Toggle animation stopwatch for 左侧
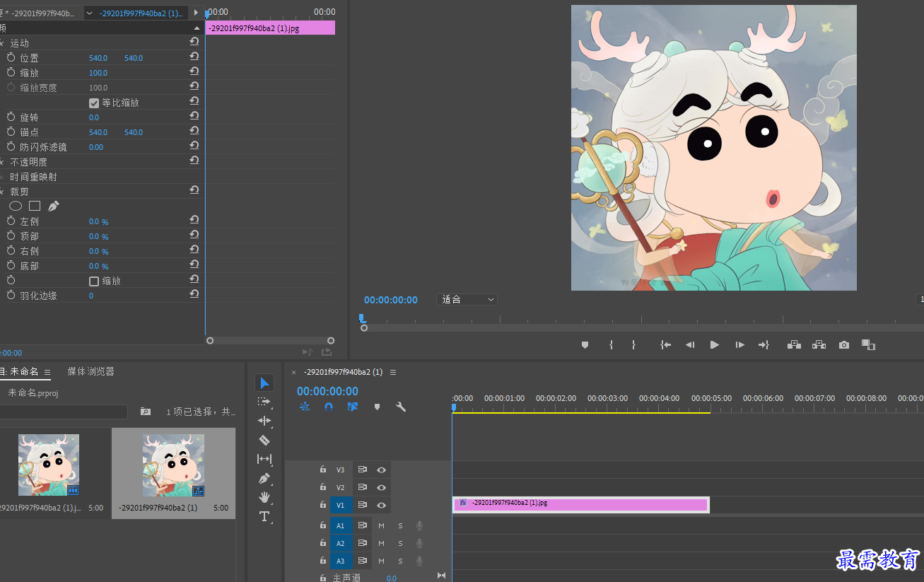The image size is (924, 582). [x=11, y=221]
